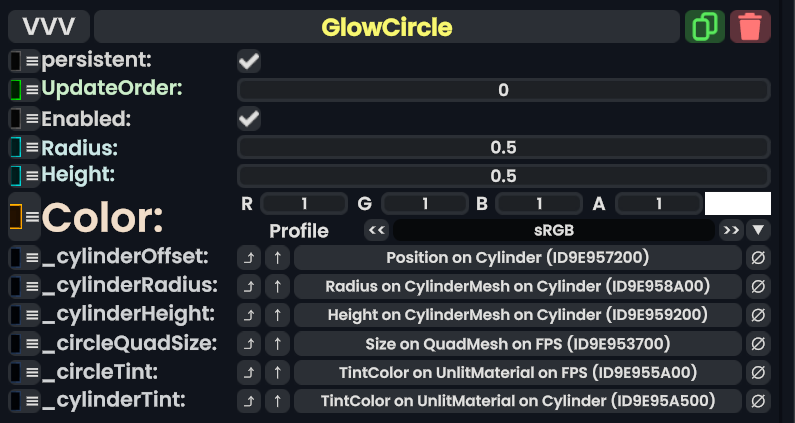Clear the _cylinderOffset reference with null icon
The image size is (795, 423).
(x=759, y=257)
